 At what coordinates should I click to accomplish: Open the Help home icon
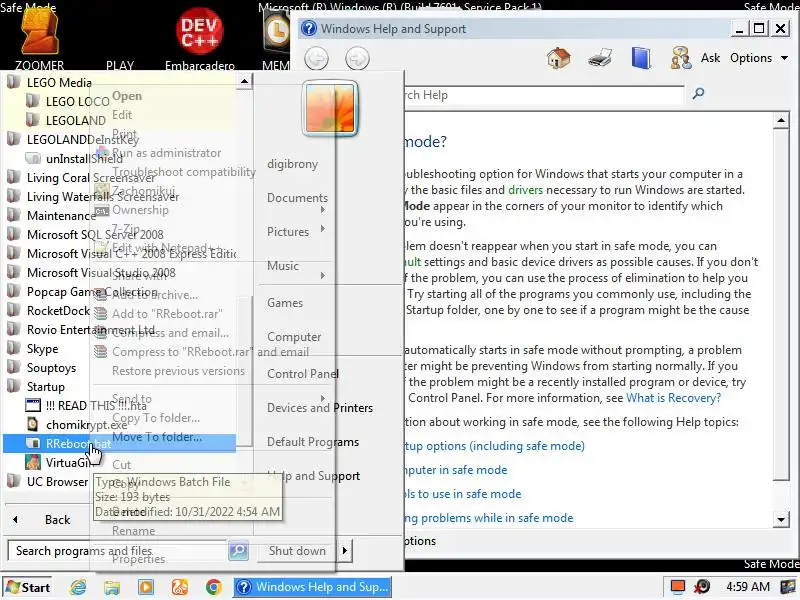(x=558, y=58)
